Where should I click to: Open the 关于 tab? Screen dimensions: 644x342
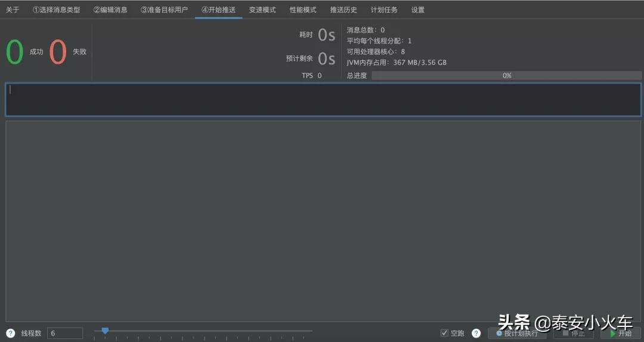tap(13, 10)
